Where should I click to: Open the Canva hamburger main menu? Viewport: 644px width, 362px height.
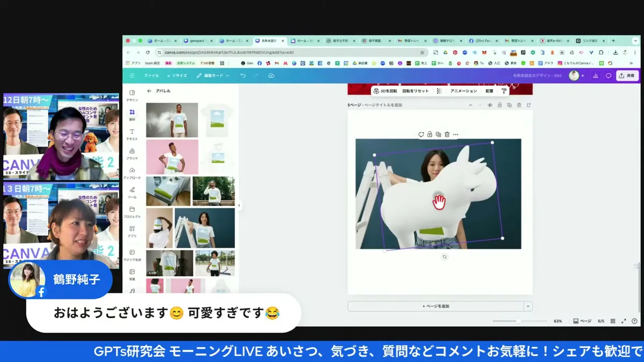[x=132, y=76]
